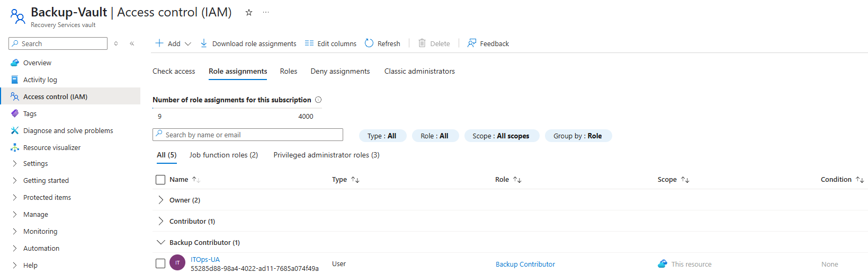Viewport: 868px width, 273px height.
Task: Change the Group by : Role option
Action: (578, 136)
